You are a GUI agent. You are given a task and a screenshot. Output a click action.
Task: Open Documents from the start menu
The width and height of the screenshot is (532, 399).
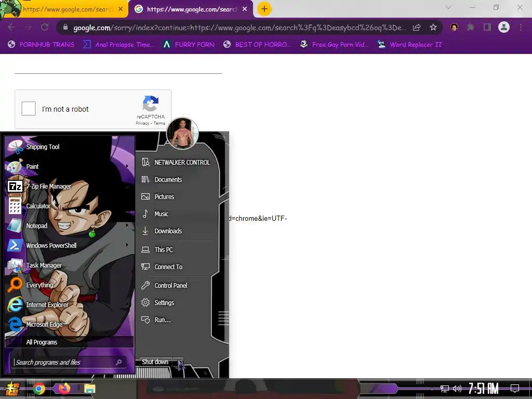(x=177, y=179)
